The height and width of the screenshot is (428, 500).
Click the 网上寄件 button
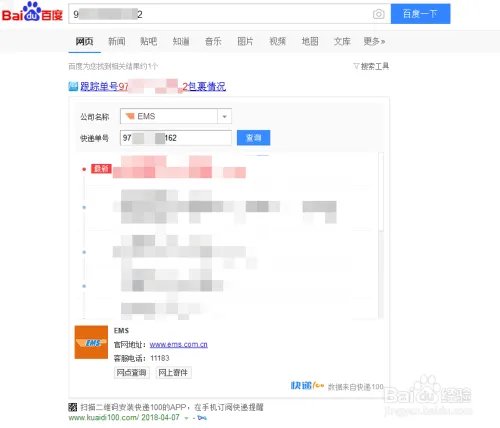tap(174, 372)
